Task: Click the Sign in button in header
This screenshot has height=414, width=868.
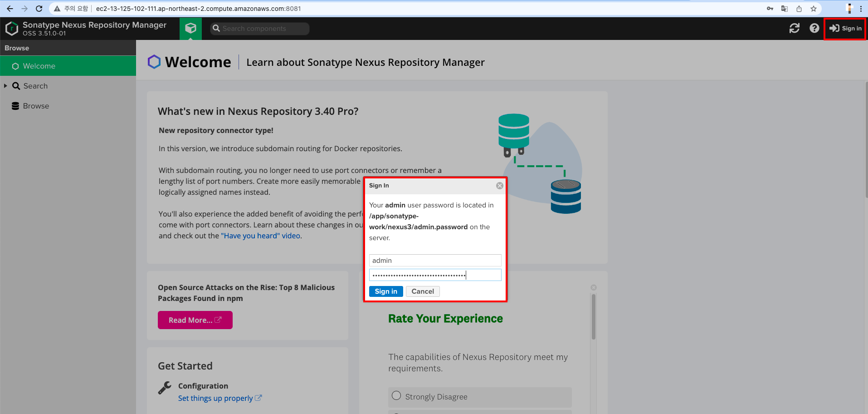Action: coord(845,28)
